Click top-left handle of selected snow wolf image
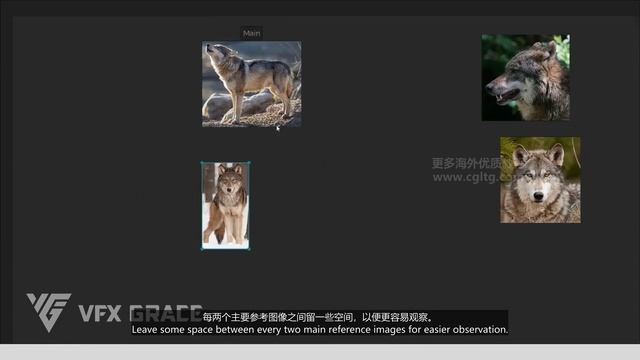Viewport: 640px width, 360px height. [202, 162]
